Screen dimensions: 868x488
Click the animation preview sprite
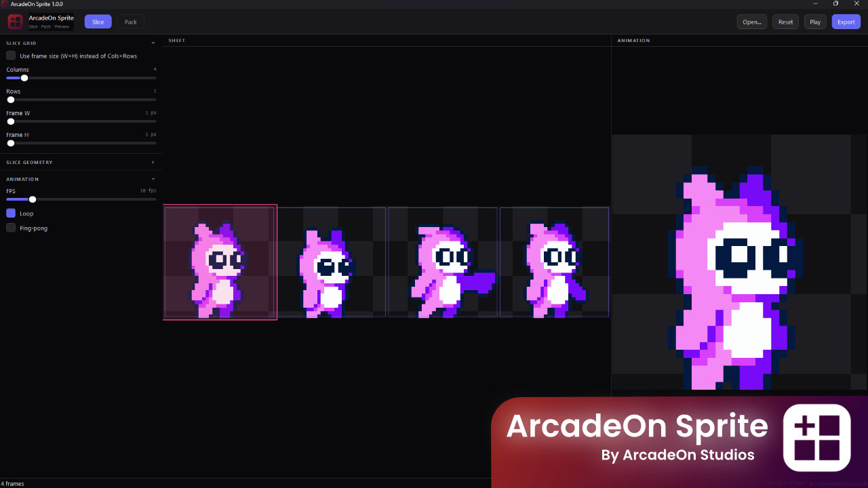[736, 278]
